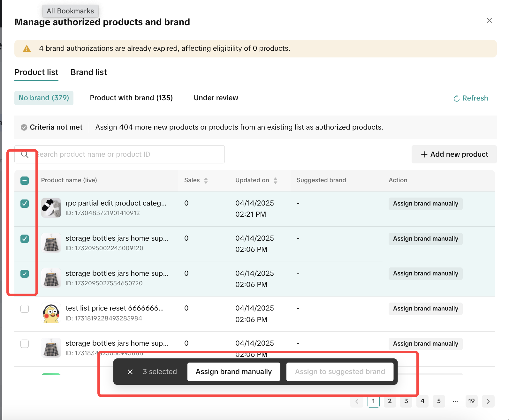Switch to the Brand list tab
The width and height of the screenshot is (509, 420).
88,72
